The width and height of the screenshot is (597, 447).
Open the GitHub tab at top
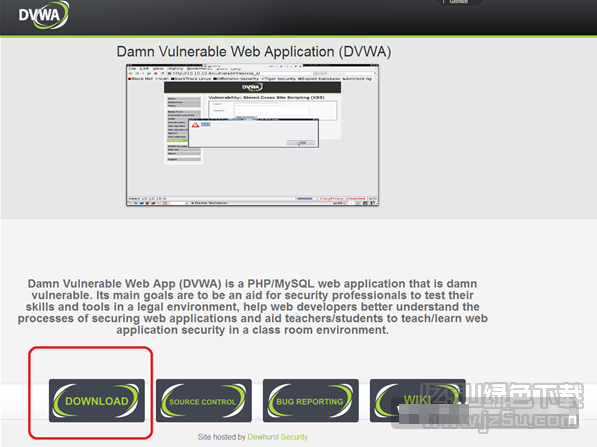(x=459, y=2)
